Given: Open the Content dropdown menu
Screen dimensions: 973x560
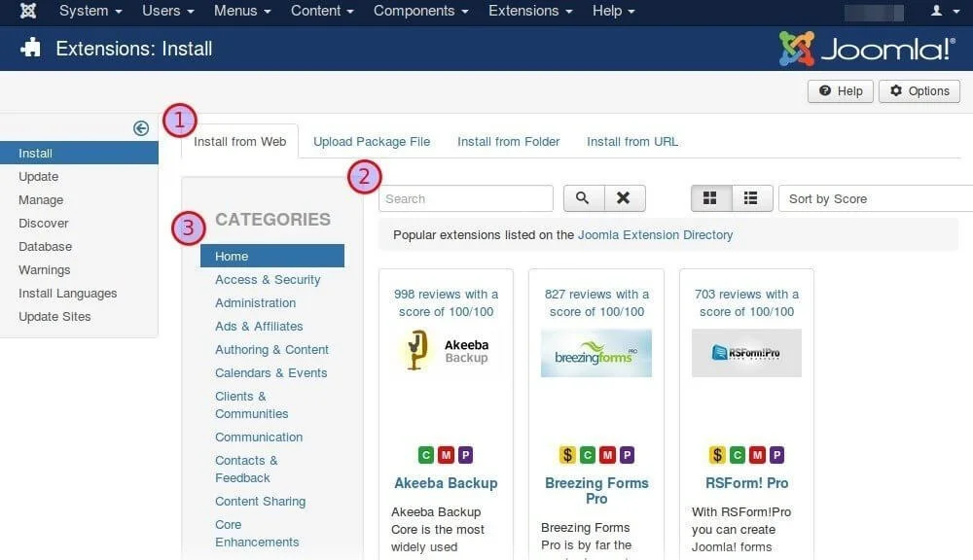Looking at the screenshot, I should 322,11.
